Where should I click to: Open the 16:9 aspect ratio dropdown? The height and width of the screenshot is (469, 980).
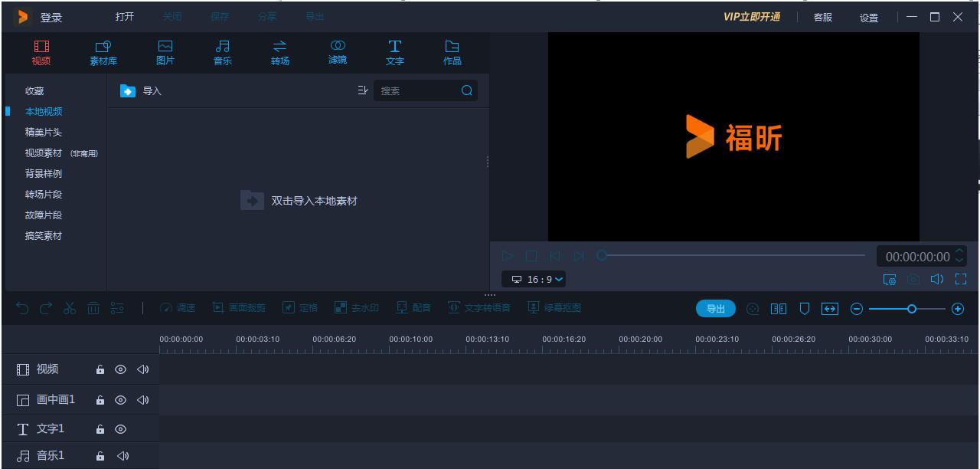coord(536,280)
